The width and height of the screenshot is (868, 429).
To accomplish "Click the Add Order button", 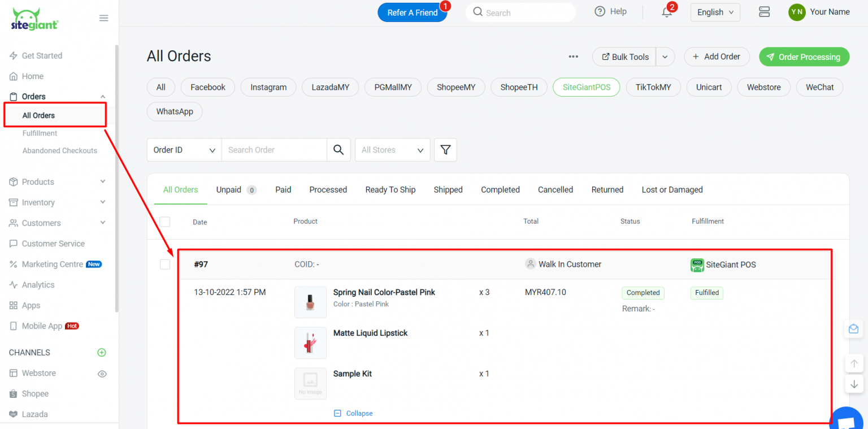I will tap(717, 57).
